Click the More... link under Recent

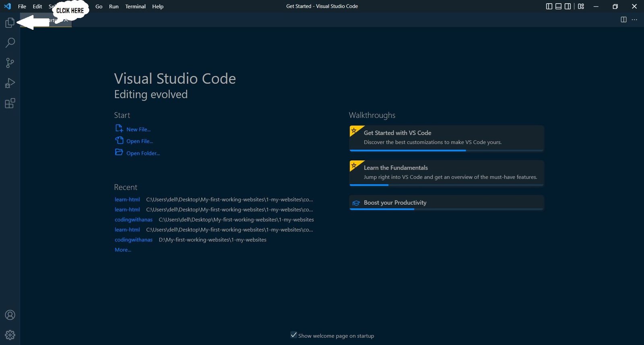click(123, 250)
